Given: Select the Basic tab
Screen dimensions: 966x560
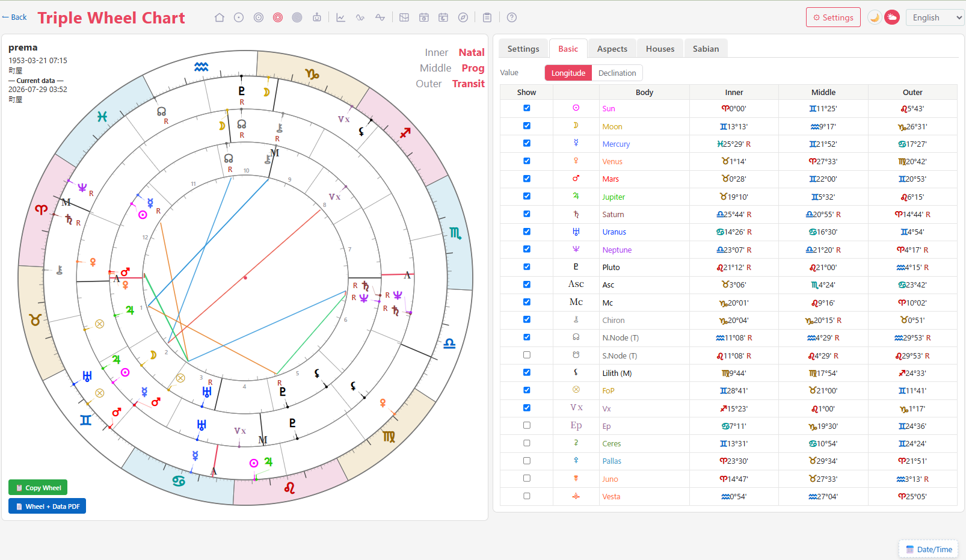Looking at the screenshot, I should (x=568, y=49).
